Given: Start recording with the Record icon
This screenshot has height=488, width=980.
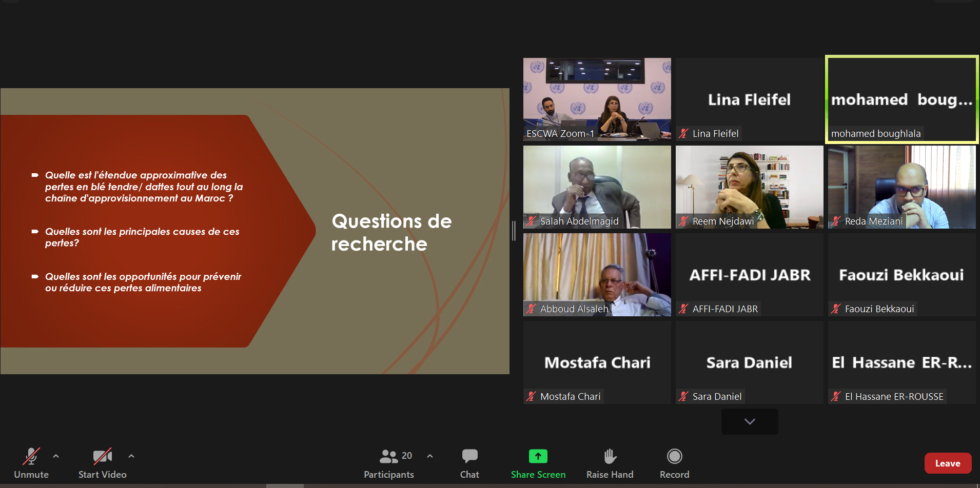Looking at the screenshot, I should pos(674,456).
